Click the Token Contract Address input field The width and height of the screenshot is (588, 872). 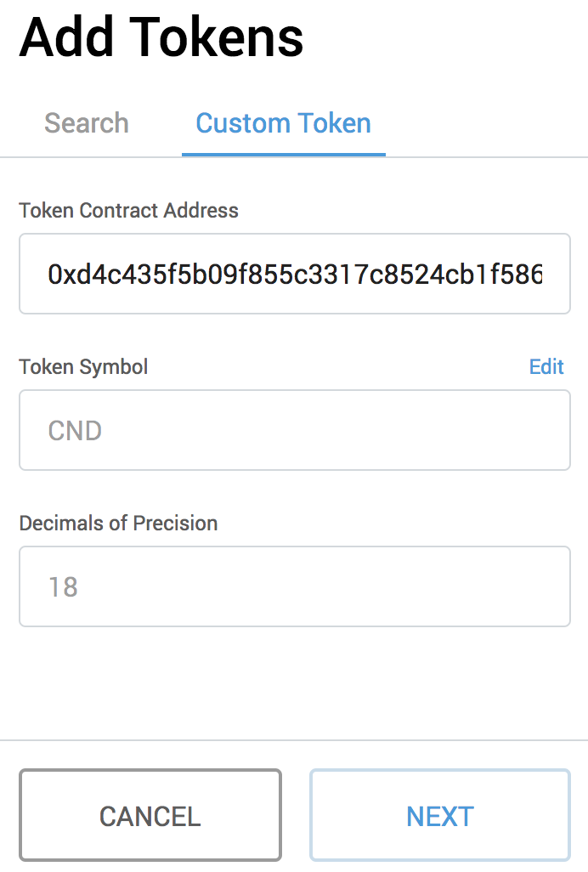294,274
